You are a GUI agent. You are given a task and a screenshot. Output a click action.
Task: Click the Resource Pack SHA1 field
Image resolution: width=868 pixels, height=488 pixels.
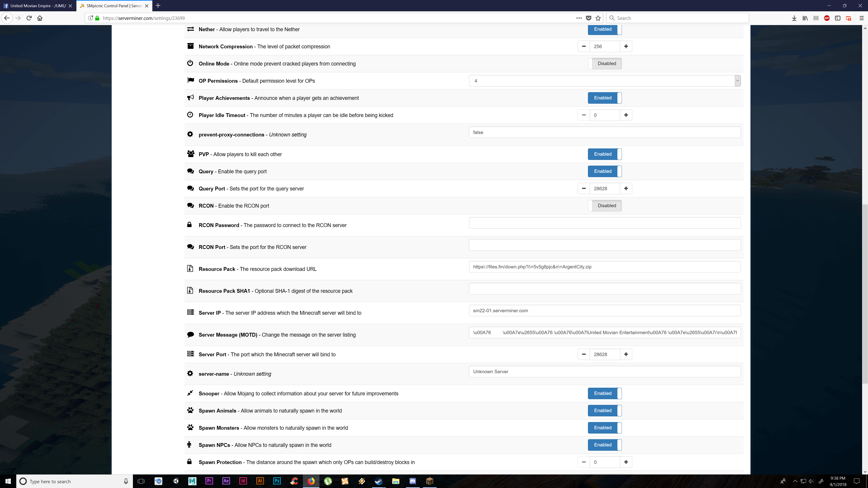604,289
